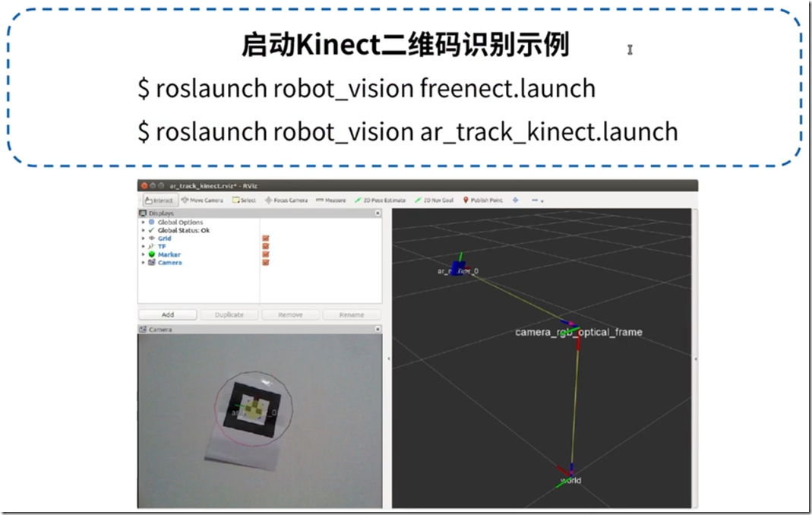The width and height of the screenshot is (812, 515).
Task: Select the 2D Pose Estimate tool
Action: tap(380, 200)
